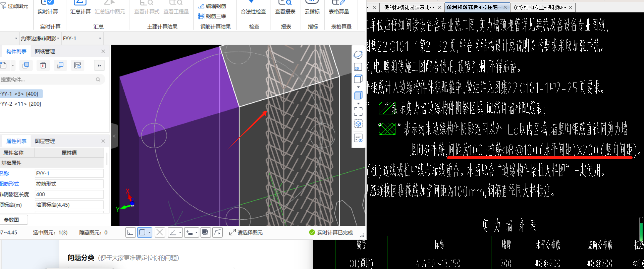
Task: Select component FYY-2 <11> [200]
Action: pos(21,104)
